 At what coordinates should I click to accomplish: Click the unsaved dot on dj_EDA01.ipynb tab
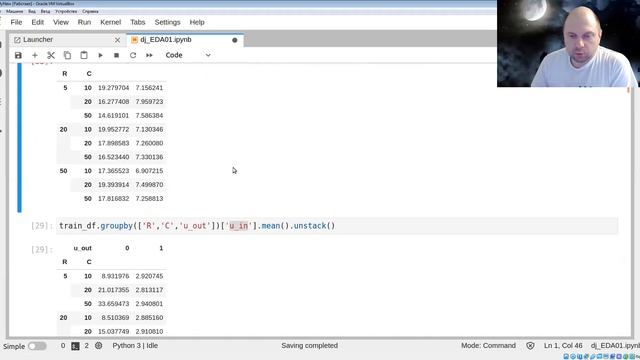tap(235, 40)
